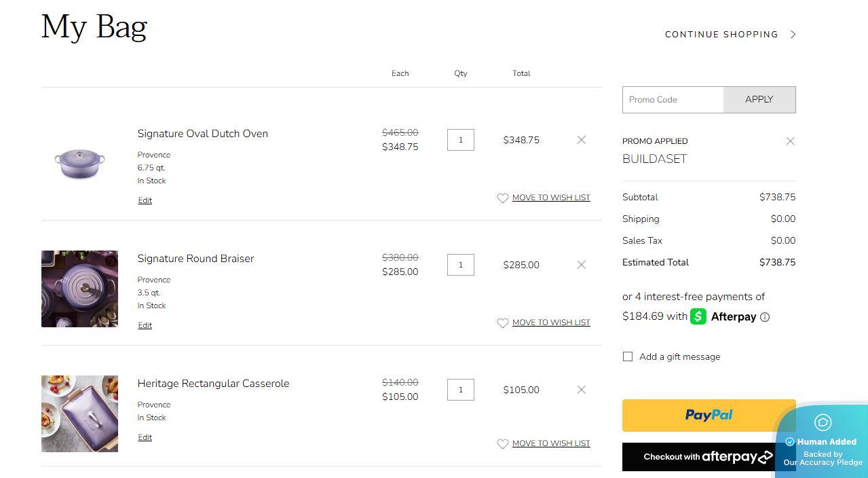The width and height of the screenshot is (868, 478).
Task: Open Afterpay info icon
Action: pos(765,317)
